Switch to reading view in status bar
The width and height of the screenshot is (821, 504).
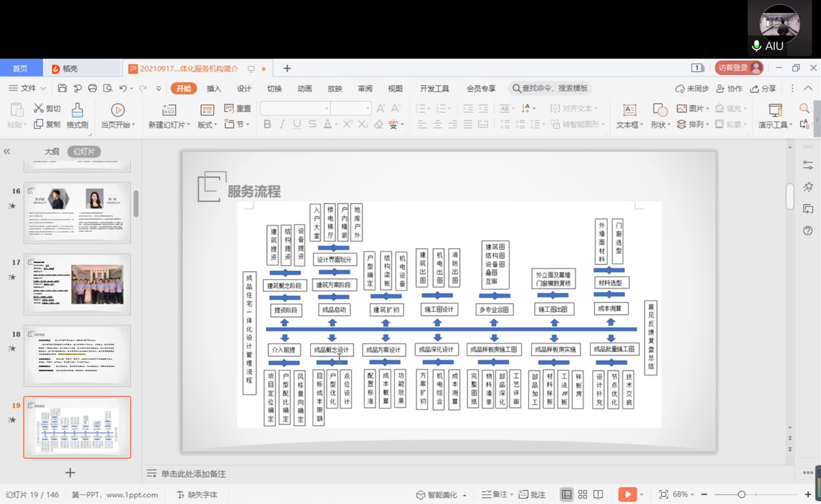pyautogui.click(x=598, y=495)
